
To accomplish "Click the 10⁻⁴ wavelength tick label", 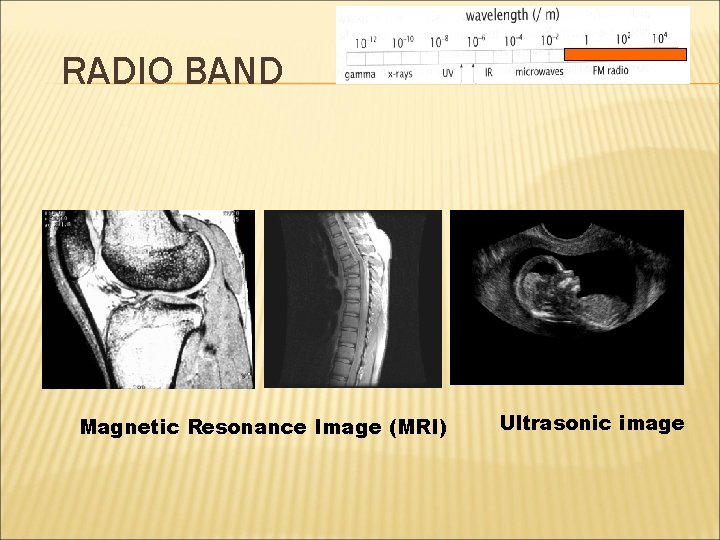I will pyautogui.click(x=513, y=41).
